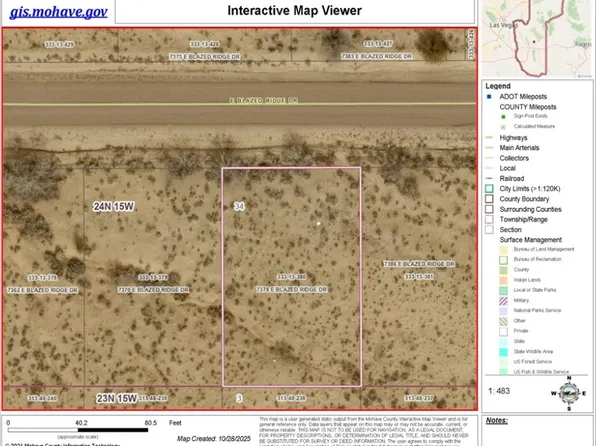
Task: Click parcel label 333-13-379
Action: (153, 277)
